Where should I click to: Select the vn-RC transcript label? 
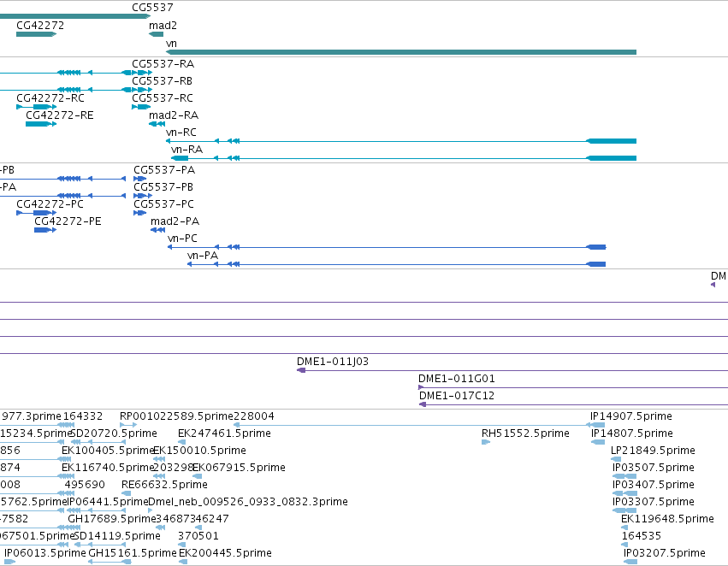pos(181,133)
